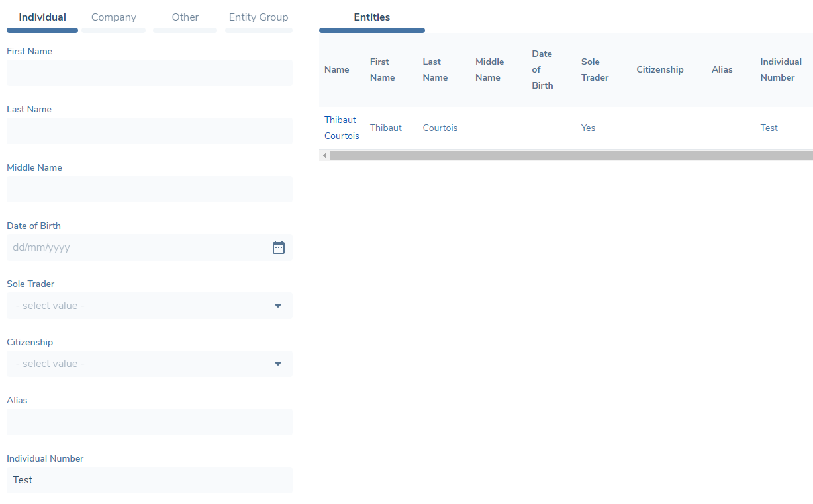The image size is (813, 504).
Task: Switch to the Other tab
Action: (x=185, y=18)
